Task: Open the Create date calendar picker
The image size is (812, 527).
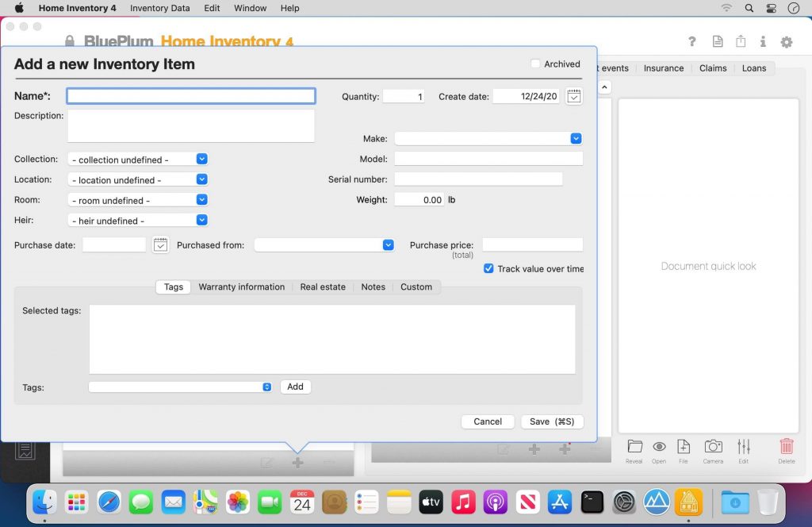Action: (574, 96)
